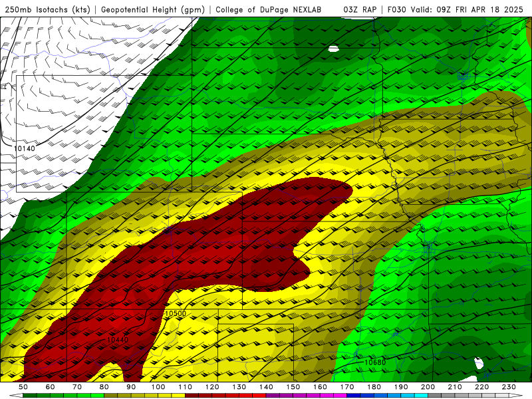The height and width of the screenshot is (399, 532).
Task: Click the 180 value on the color scale
Action: click(x=374, y=387)
